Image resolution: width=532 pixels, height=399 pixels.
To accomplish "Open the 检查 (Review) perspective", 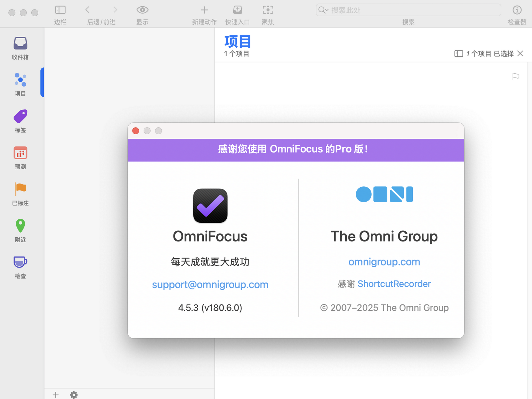I will point(20,267).
